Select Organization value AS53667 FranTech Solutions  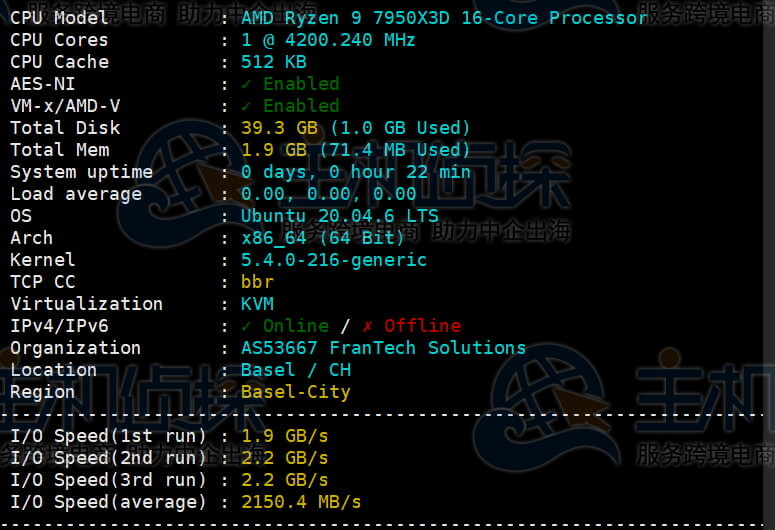coord(384,348)
